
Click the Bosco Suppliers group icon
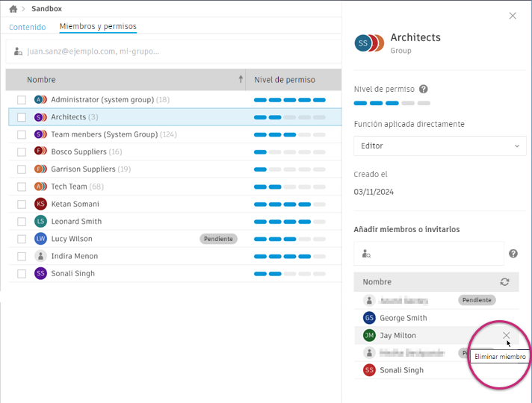click(x=40, y=151)
